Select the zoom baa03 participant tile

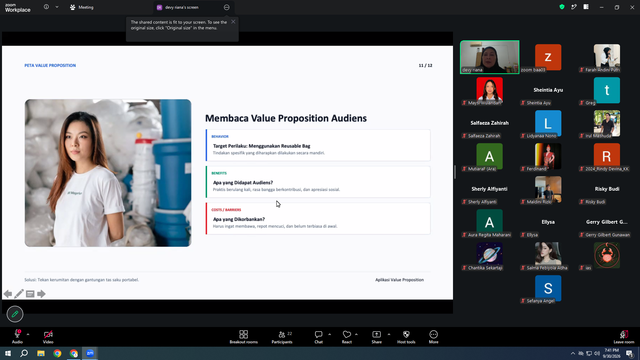[548, 58]
